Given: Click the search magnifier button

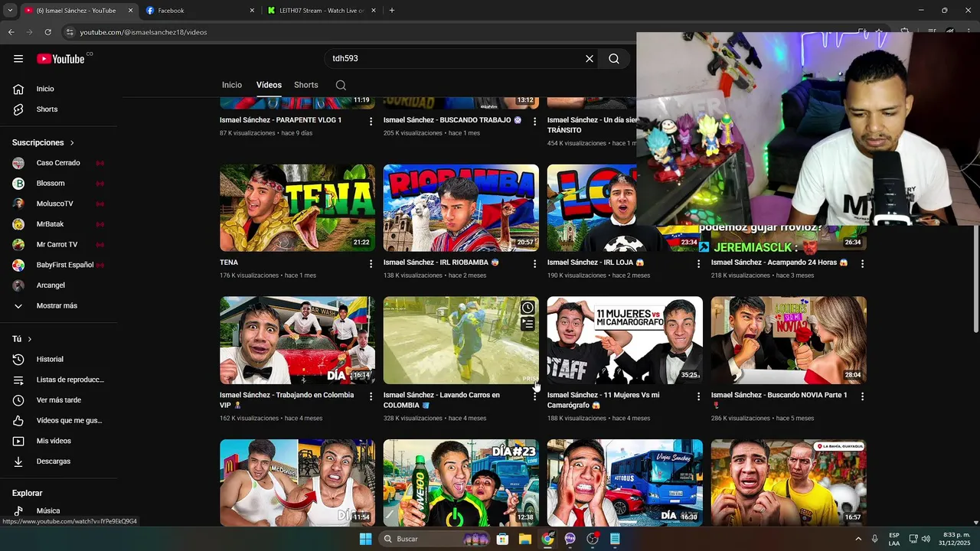Looking at the screenshot, I should [x=614, y=59].
